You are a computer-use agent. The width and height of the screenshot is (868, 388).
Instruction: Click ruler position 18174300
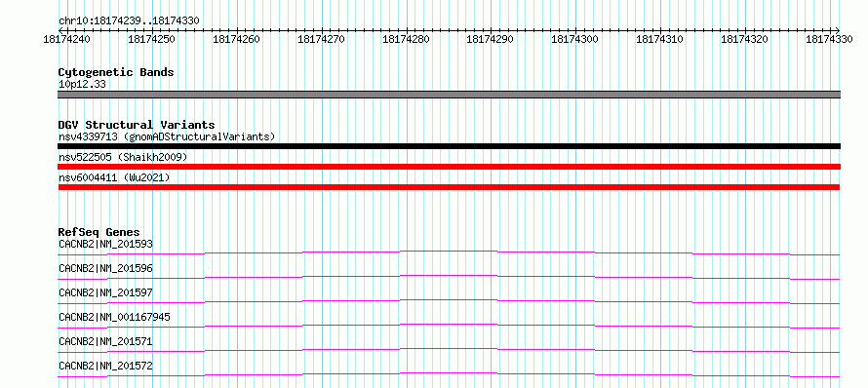pos(575,39)
